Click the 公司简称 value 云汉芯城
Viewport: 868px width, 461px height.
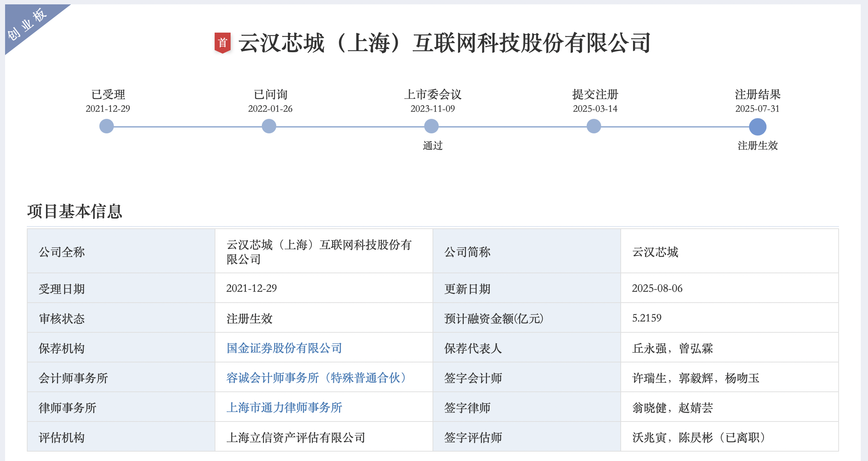(655, 252)
